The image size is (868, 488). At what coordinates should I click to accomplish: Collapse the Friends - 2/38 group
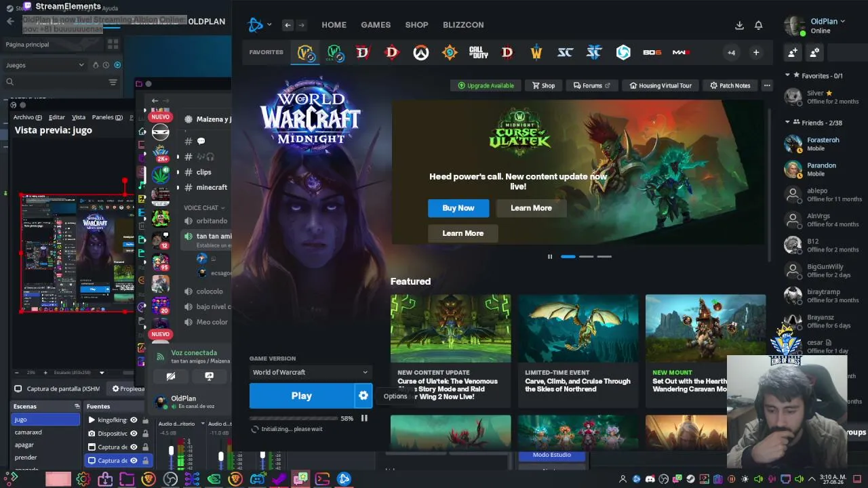tap(787, 123)
